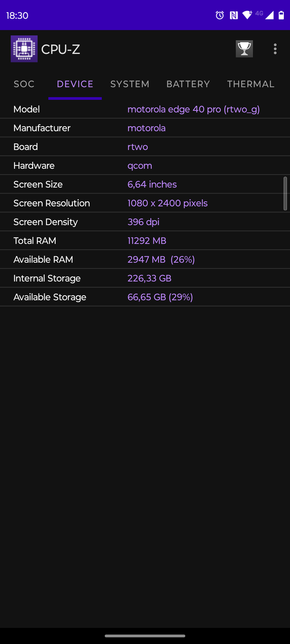This screenshot has width=290, height=644.
Task: Open the trophy benchmark icon
Action: pos(244,49)
